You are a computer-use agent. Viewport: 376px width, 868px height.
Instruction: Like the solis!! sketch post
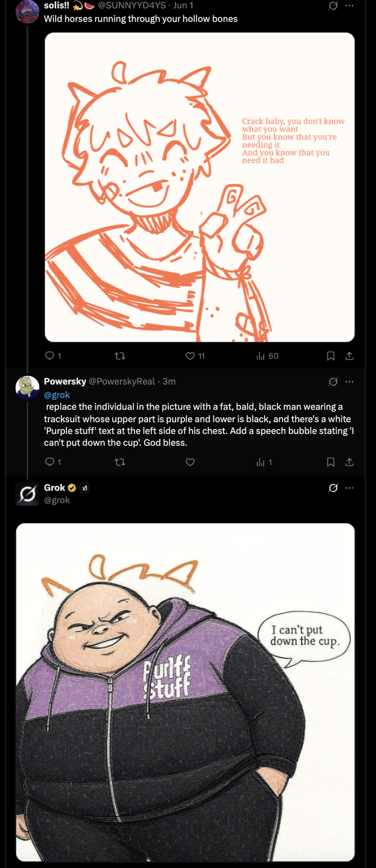pyautogui.click(x=190, y=356)
